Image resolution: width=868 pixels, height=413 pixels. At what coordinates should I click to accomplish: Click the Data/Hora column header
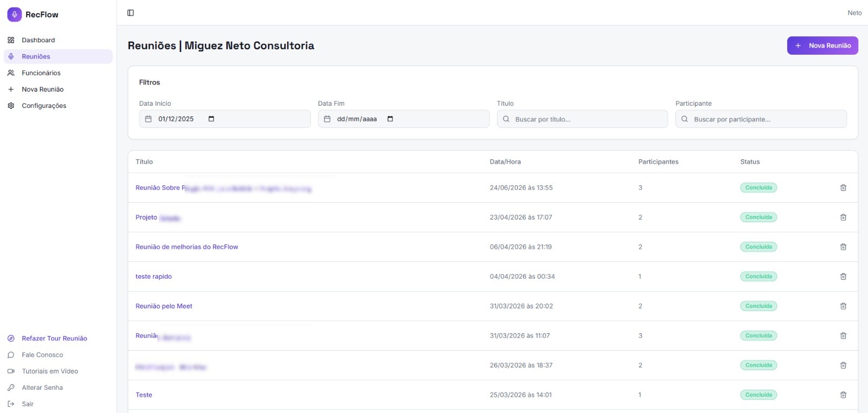point(505,162)
